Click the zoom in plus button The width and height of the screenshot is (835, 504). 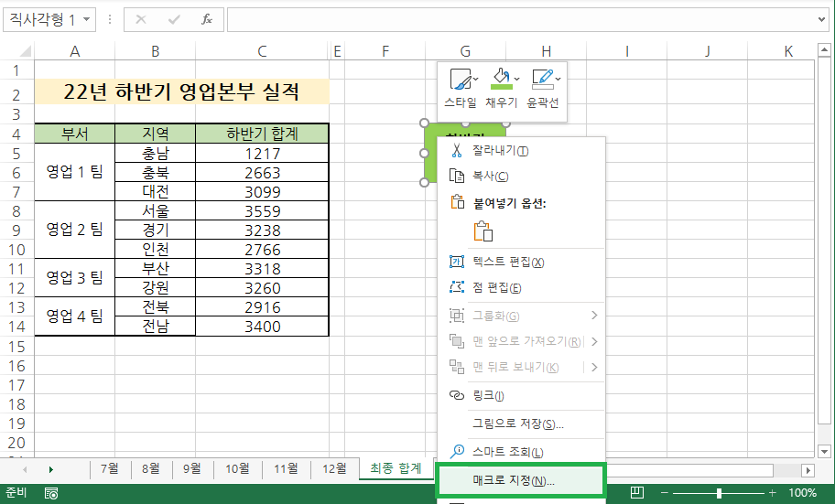coord(773,493)
